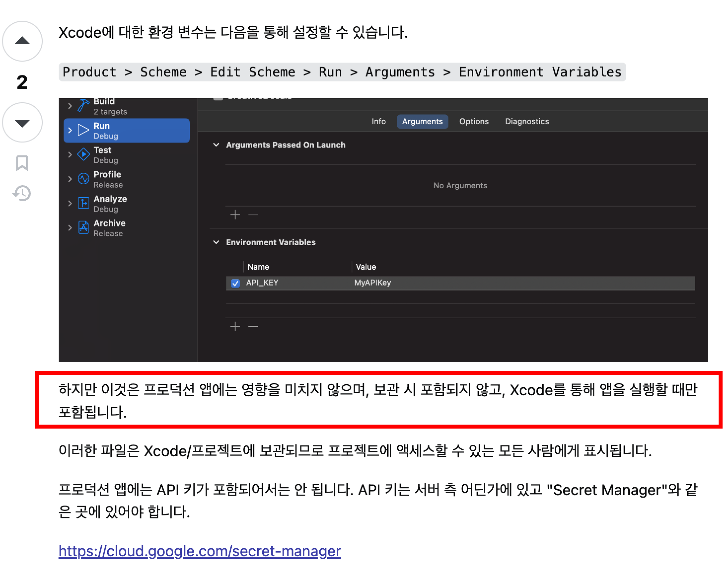Screen dimensions: 728x579
Task: Expand the Test scheme action chevron
Action: click(70, 155)
